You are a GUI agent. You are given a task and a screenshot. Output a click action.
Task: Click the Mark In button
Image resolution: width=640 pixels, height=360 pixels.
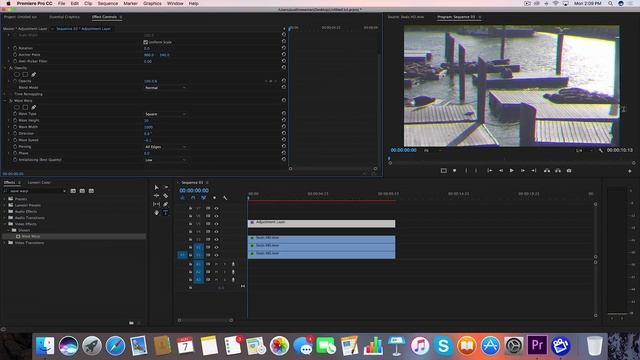[x=466, y=171]
